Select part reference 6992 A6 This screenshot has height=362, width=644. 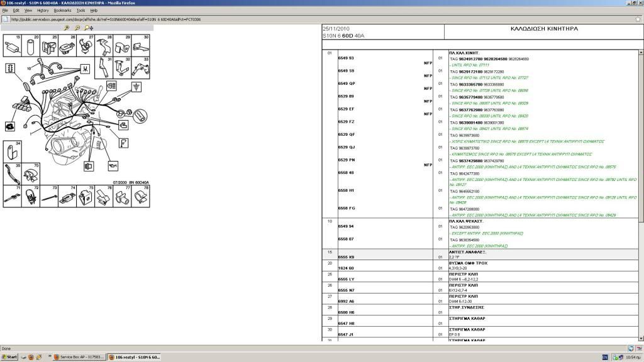point(346,301)
